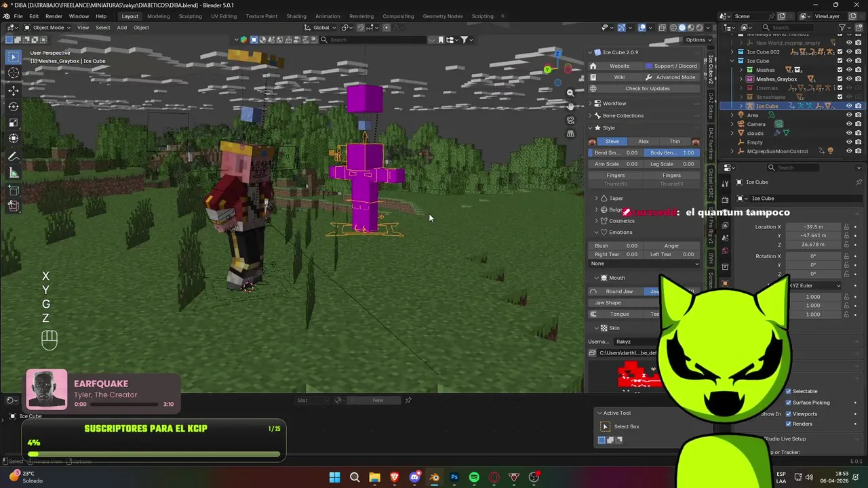The width and height of the screenshot is (868, 488).
Task: Click the Support / Discord button
Action: pyautogui.click(x=671, y=66)
